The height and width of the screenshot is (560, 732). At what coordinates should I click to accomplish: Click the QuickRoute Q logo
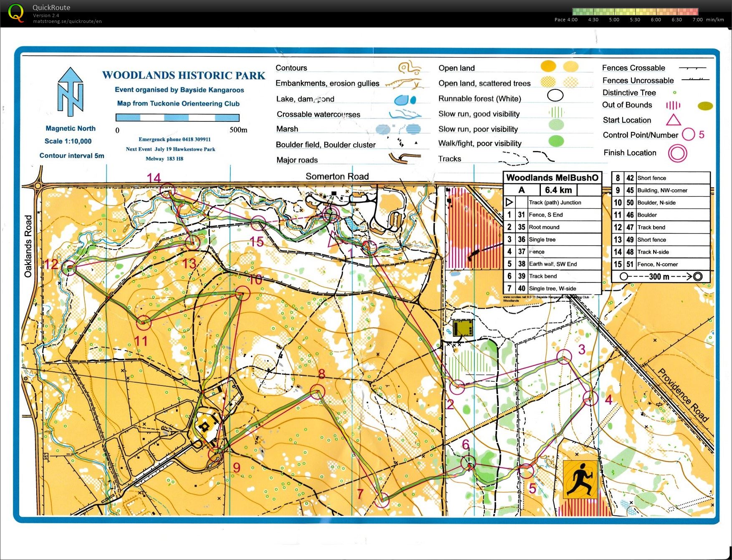[x=16, y=13]
